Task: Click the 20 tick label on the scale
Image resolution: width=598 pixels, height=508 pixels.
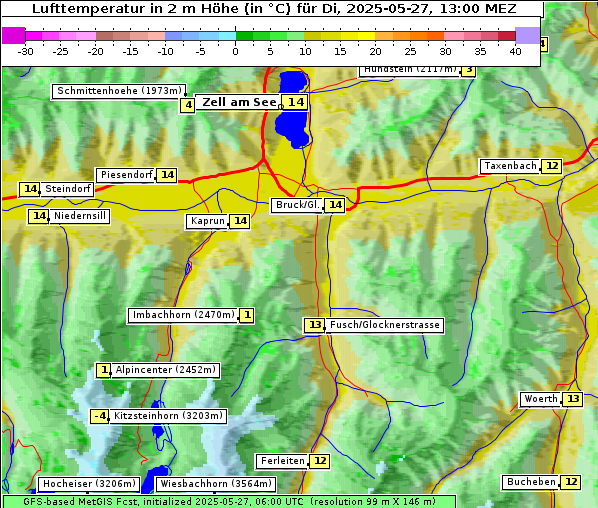Action: click(375, 51)
